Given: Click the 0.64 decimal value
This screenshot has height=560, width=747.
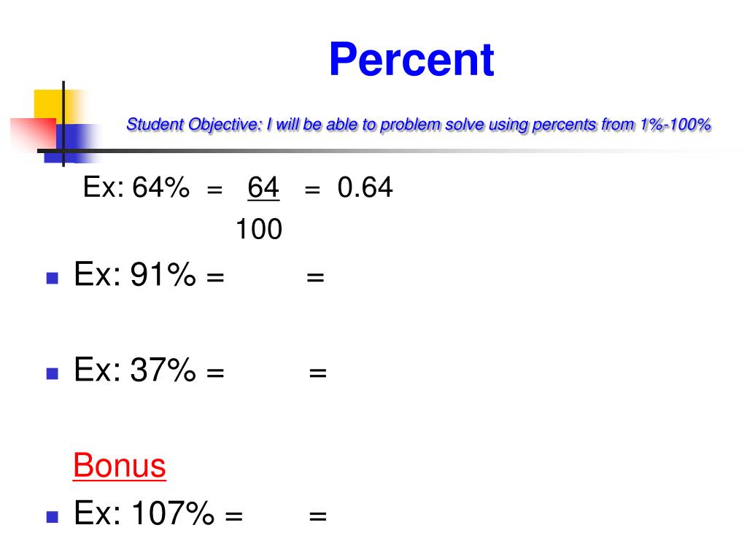Looking at the screenshot, I should [365, 187].
